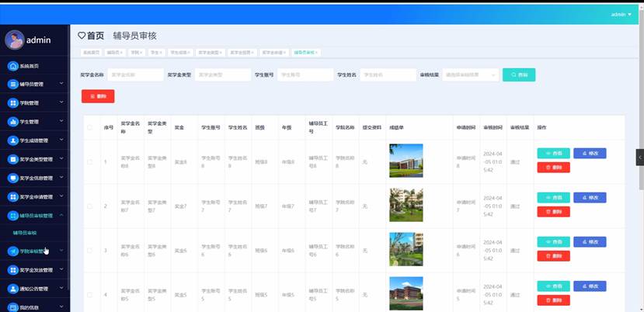Screen dimensions: 644x312
Task: Focus the 奖学金名称 search input
Action: (x=135, y=75)
